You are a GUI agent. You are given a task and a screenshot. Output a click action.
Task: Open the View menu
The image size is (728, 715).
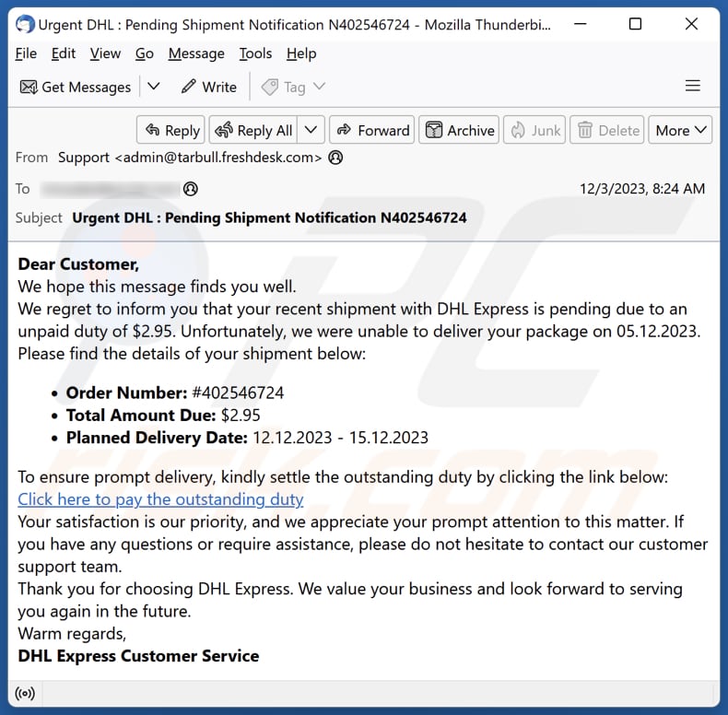click(105, 53)
